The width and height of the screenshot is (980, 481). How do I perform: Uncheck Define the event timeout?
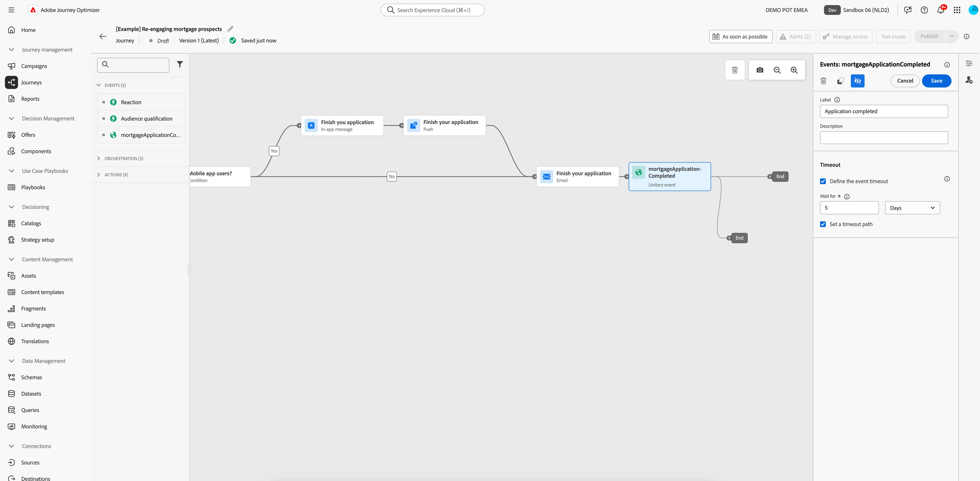pos(823,181)
